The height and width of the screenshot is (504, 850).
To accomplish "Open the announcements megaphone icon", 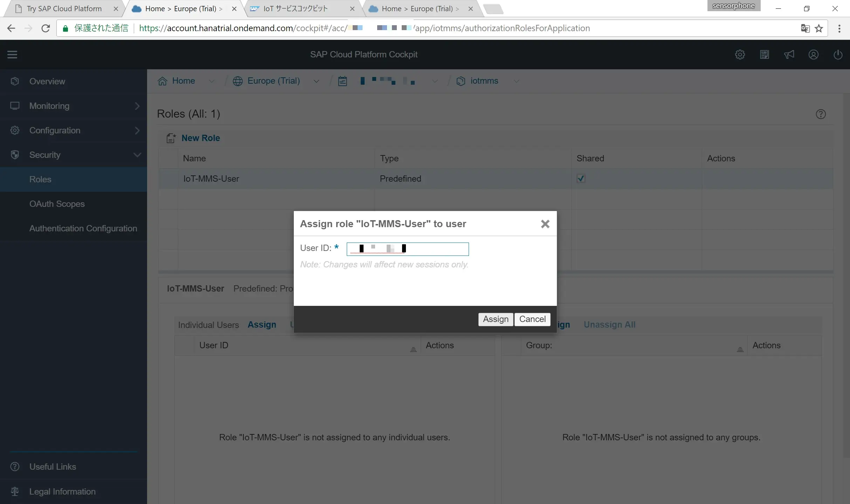I will [x=789, y=55].
